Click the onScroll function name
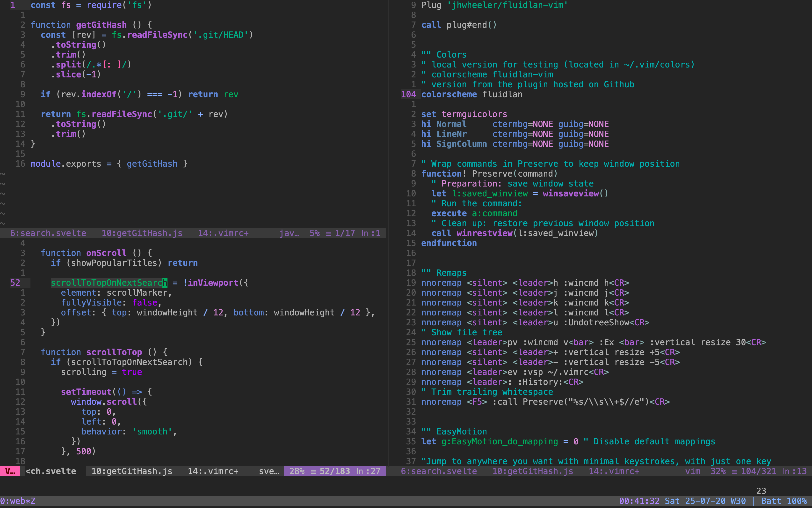The height and width of the screenshot is (508, 812). coord(106,253)
